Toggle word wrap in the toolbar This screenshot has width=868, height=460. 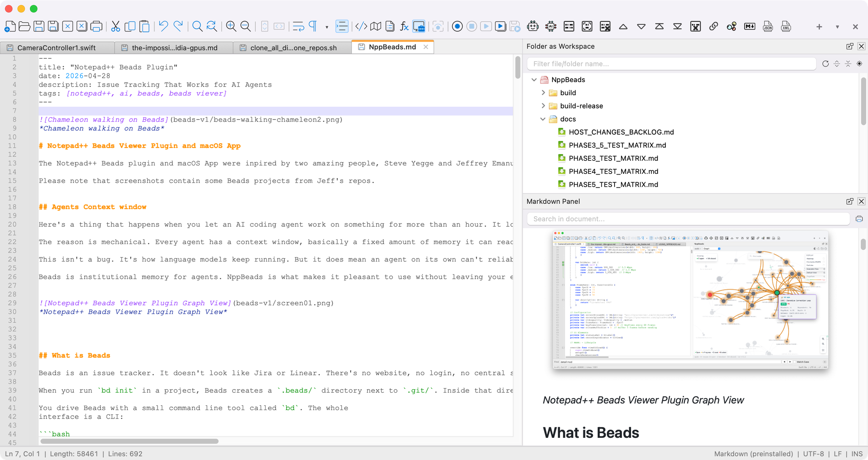pos(298,26)
